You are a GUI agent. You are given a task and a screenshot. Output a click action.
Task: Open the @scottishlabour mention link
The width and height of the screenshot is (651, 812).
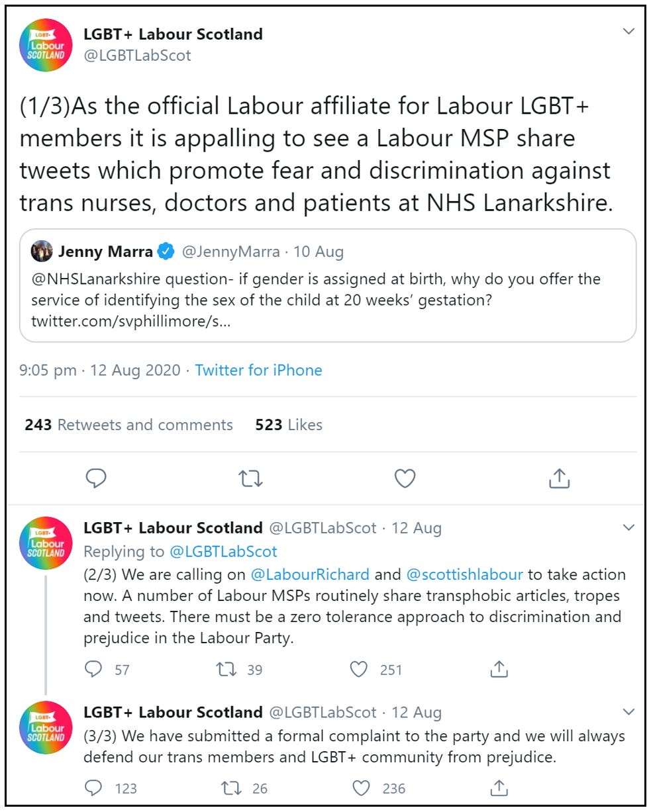pos(464,574)
